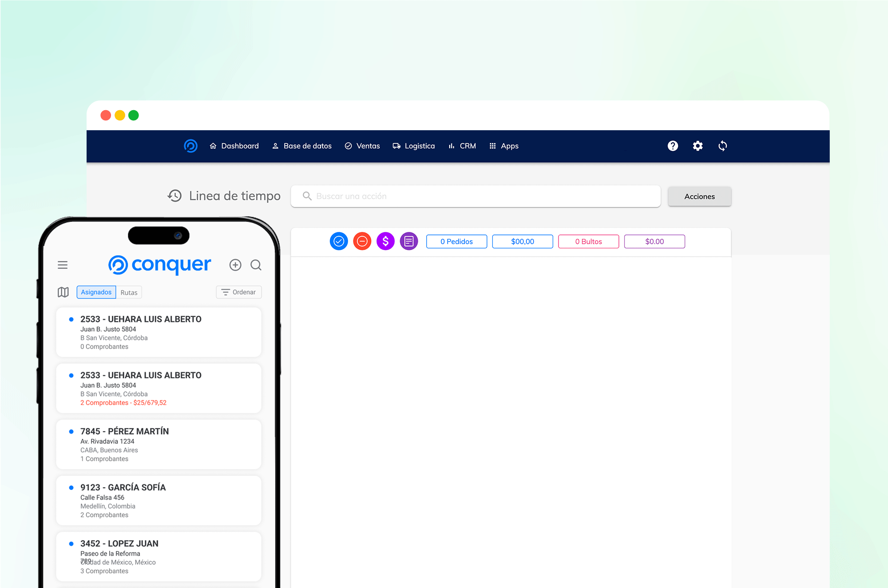Click the purple dollar sign icon
The image size is (888, 588).
(385, 241)
